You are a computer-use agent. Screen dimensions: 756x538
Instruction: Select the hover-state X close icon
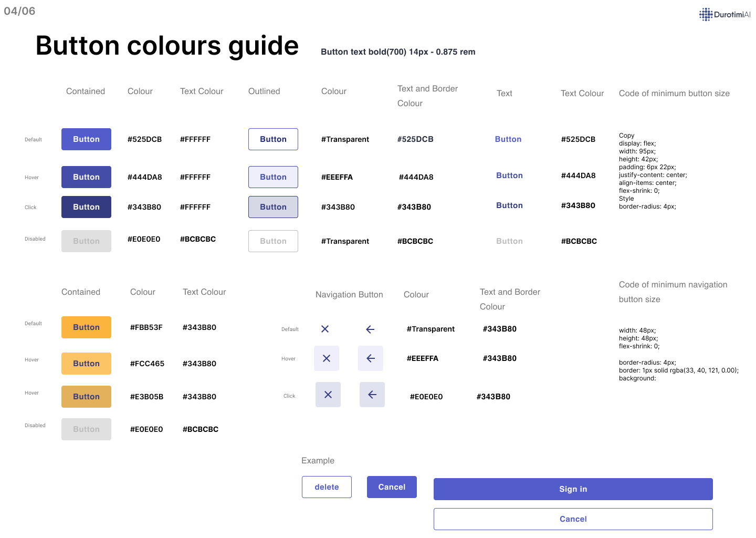click(x=327, y=358)
